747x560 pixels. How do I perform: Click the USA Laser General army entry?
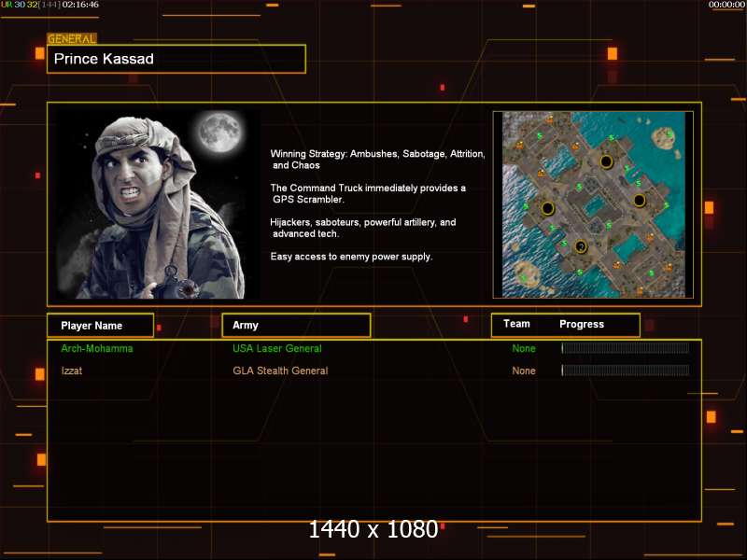277,348
